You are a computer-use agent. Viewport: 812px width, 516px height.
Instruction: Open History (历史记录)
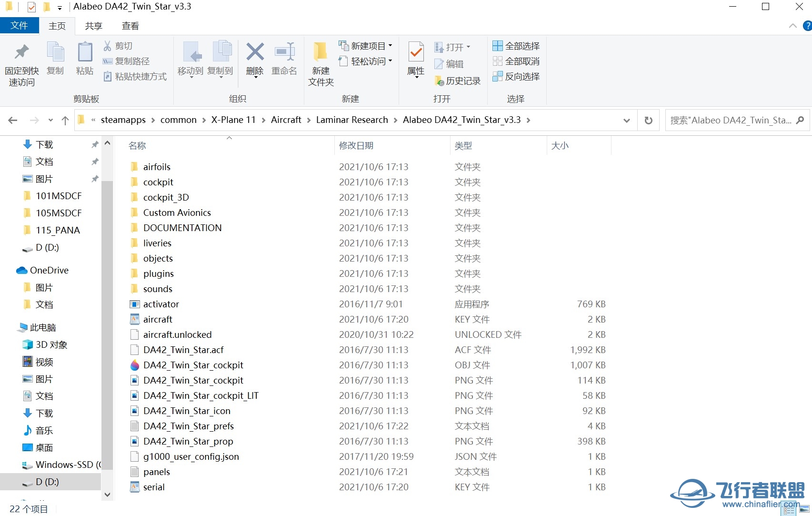pyautogui.click(x=458, y=81)
